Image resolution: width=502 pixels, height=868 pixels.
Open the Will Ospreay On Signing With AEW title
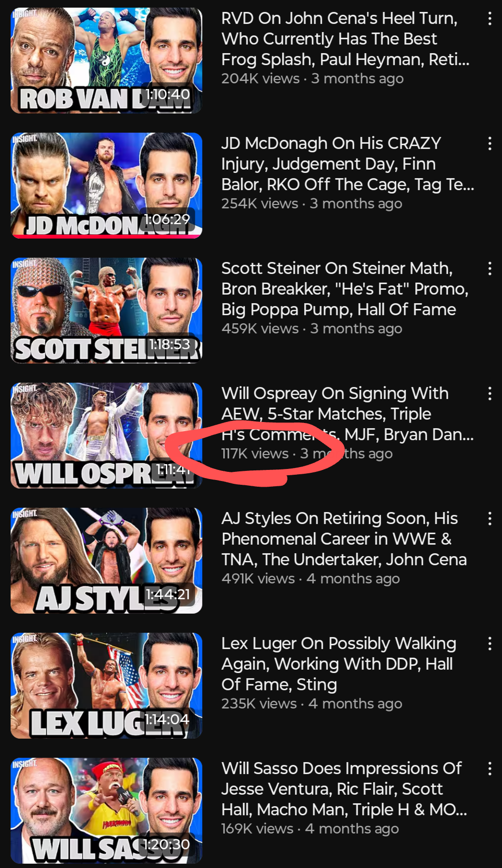[348, 414]
